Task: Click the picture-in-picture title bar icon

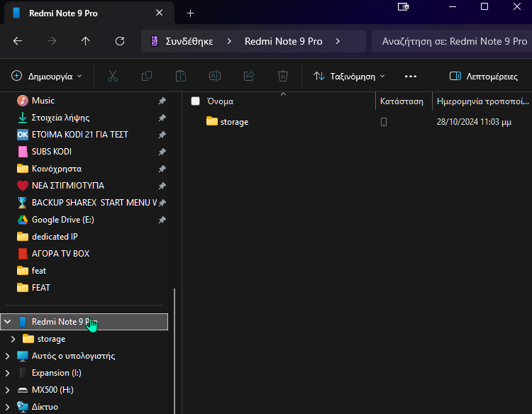Action: click(403, 6)
